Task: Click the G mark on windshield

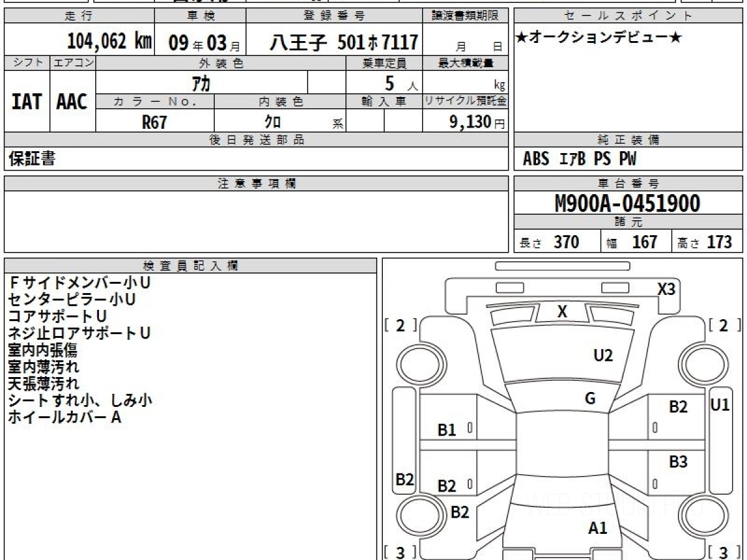Action: click(590, 399)
